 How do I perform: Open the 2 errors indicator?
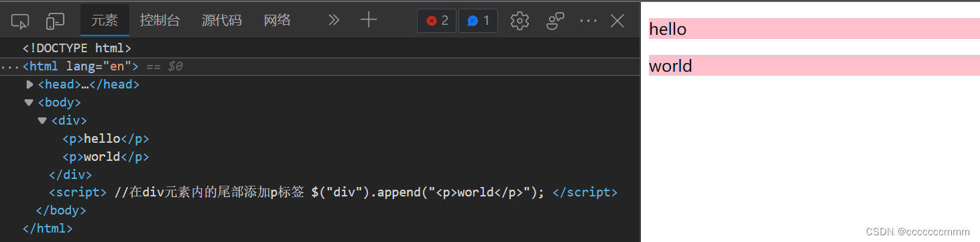(436, 21)
